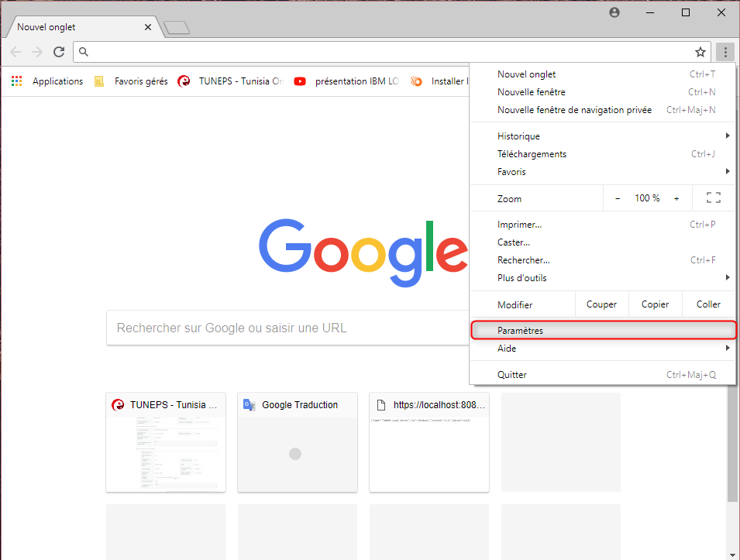Open the Favoris gérés folder
The image size is (740, 560).
click(130, 81)
